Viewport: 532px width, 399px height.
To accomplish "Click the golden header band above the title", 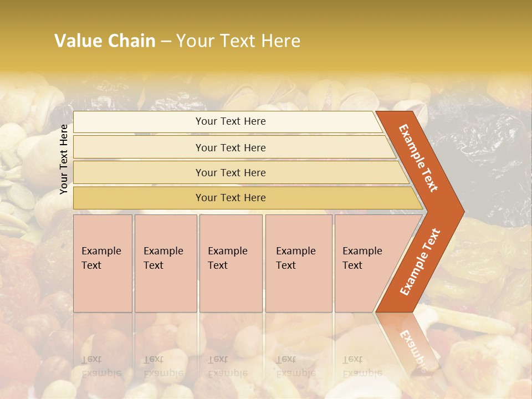I will pyautogui.click(x=266, y=13).
